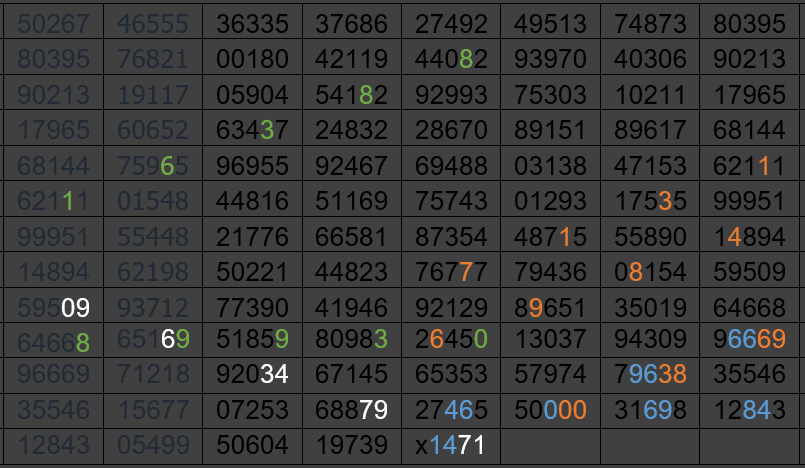Select cell 08154 with orange digit
The height and width of the screenshot is (468, 805).
(650, 270)
